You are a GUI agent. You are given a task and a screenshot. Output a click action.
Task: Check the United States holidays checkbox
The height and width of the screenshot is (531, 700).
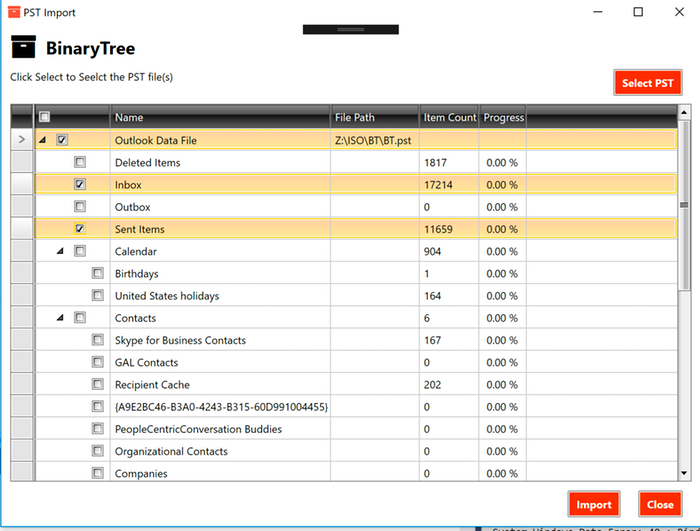(98, 295)
